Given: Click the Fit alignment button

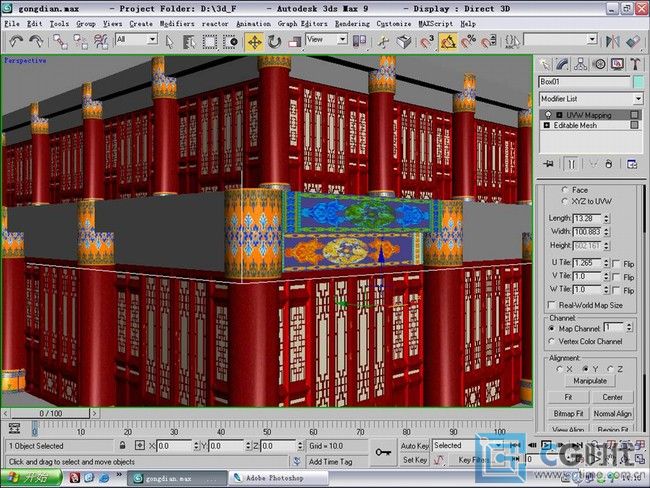Looking at the screenshot, I should [x=568, y=397].
